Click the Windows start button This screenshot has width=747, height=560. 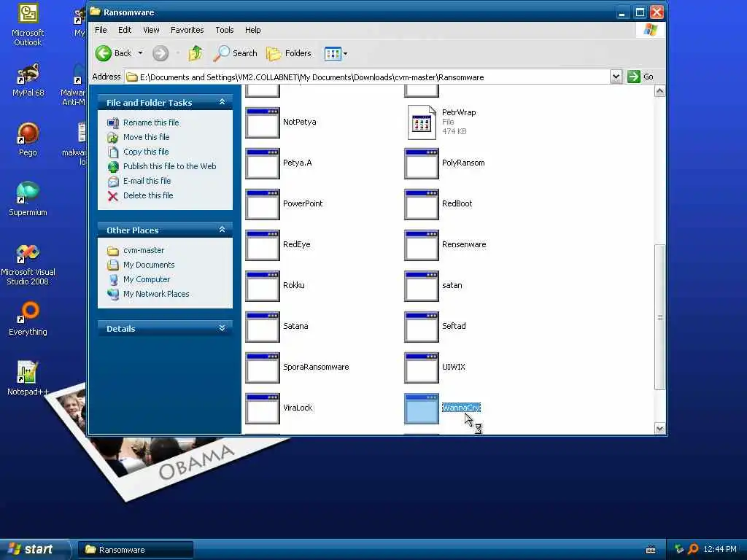coord(34,549)
